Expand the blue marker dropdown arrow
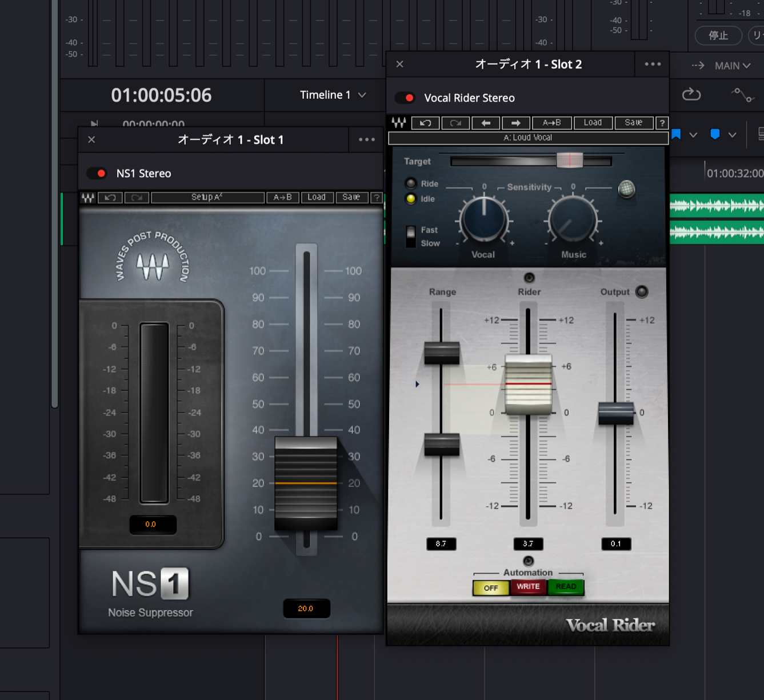Image resolution: width=764 pixels, height=700 pixels. click(x=732, y=135)
